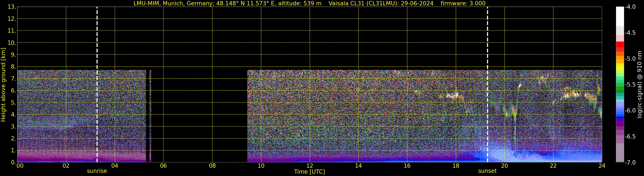Viewport: 644px width, 176px height.
Task: Pick the blue segment of the colorbar
Action: pos(620,115)
